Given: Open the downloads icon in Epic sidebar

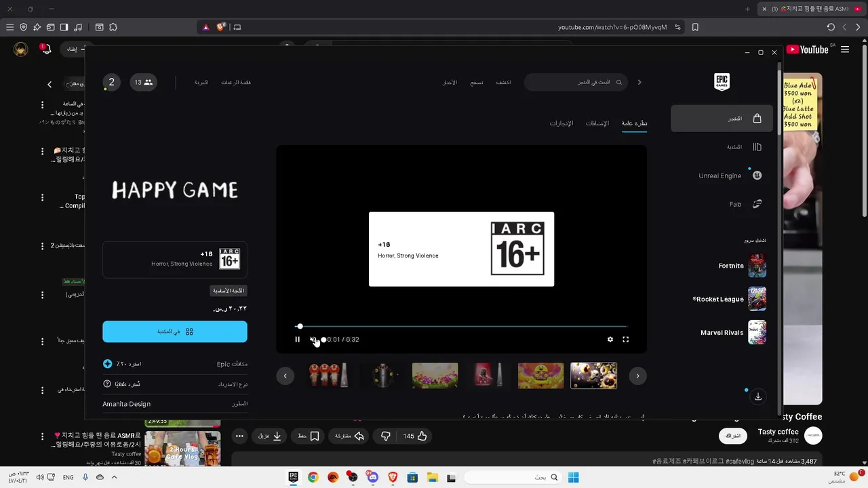Looking at the screenshot, I should tap(758, 396).
